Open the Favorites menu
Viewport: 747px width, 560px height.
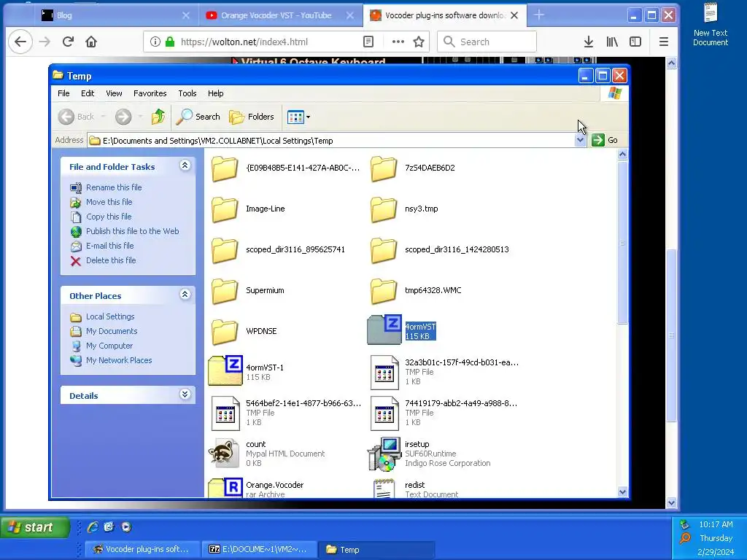[150, 93]
